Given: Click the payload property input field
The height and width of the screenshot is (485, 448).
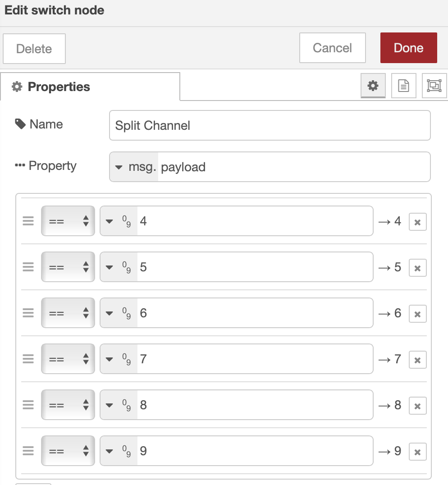Looking at the screenshot, I should (293, 167).
